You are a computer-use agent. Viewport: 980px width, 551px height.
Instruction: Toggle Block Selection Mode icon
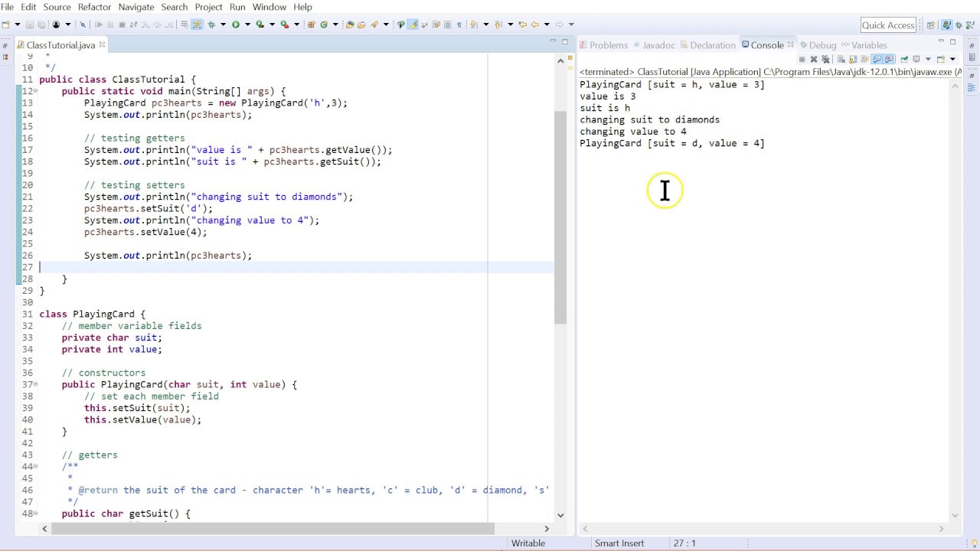click(447, 24)
